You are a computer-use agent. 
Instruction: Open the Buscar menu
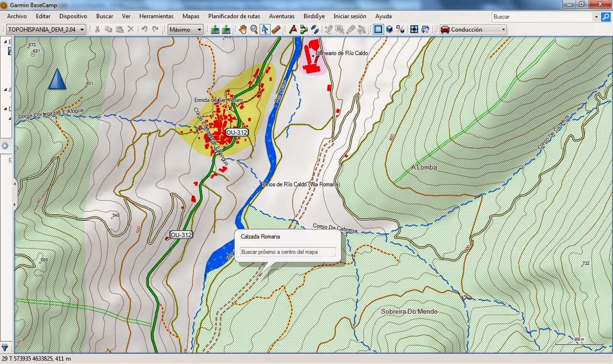tap(104, 16)
